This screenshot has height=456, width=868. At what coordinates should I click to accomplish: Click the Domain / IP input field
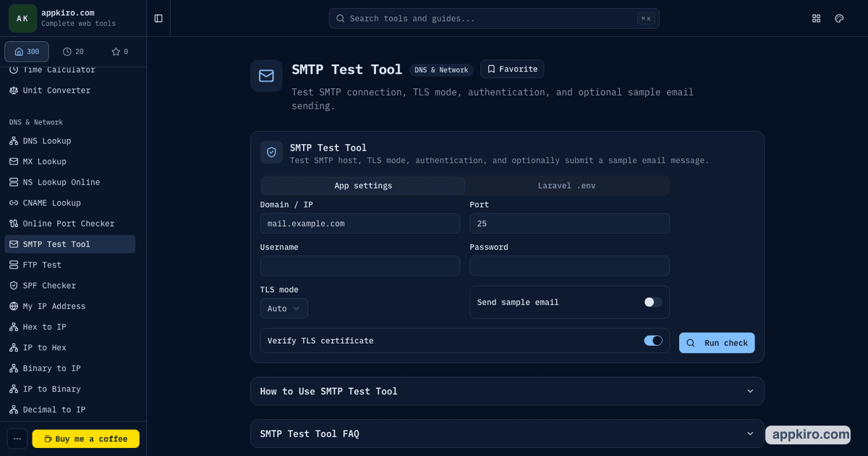click(x=360, y=224)
